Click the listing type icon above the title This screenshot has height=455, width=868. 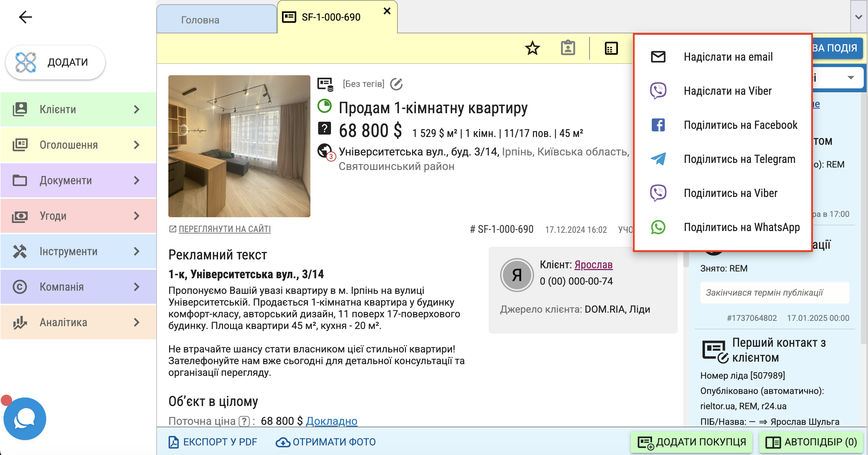[x=325, y=84]
